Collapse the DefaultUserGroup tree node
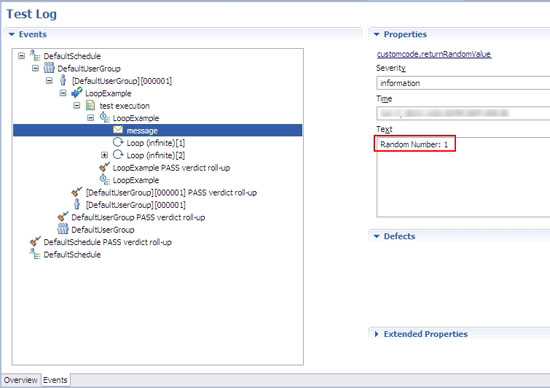The image size is (550, 388). point(35,68)
